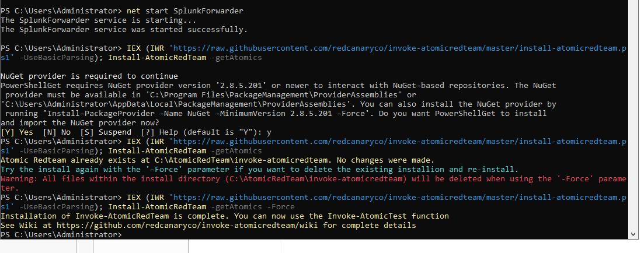The width and height of the screenshot is (644, 253).
Task: Click the 'net start SplunkForwarder' command text
Action: (185, 11)
